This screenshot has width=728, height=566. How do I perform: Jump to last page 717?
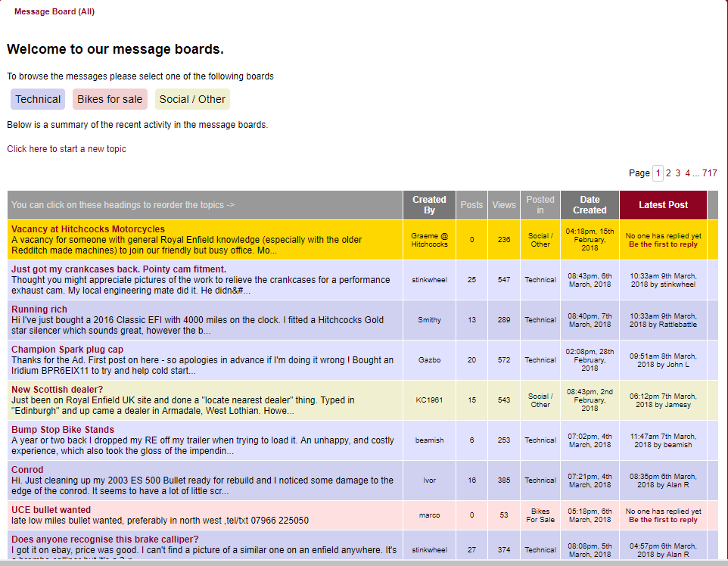[709, 173]
